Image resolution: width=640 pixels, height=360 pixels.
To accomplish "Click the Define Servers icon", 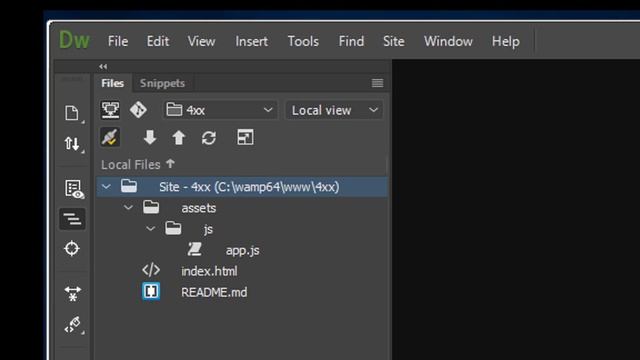I will point(110,110).
